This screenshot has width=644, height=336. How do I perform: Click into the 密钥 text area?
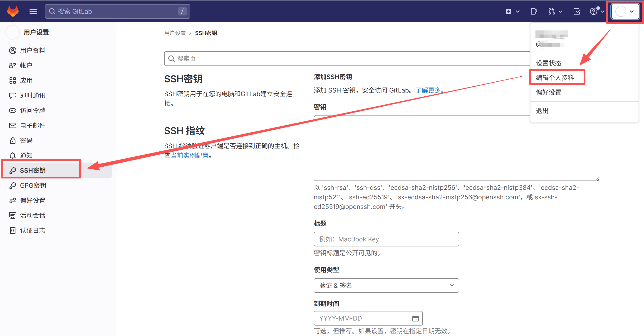click(456, 148)
